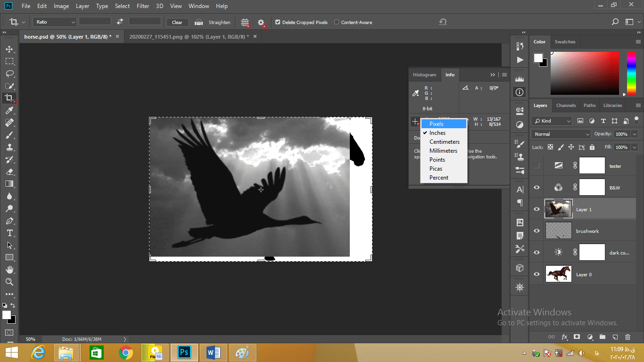The height and width of the screenshot is (362, 644).
Task: Click the foreground color swatch in Color panel
Action: (x=538, y=58)
